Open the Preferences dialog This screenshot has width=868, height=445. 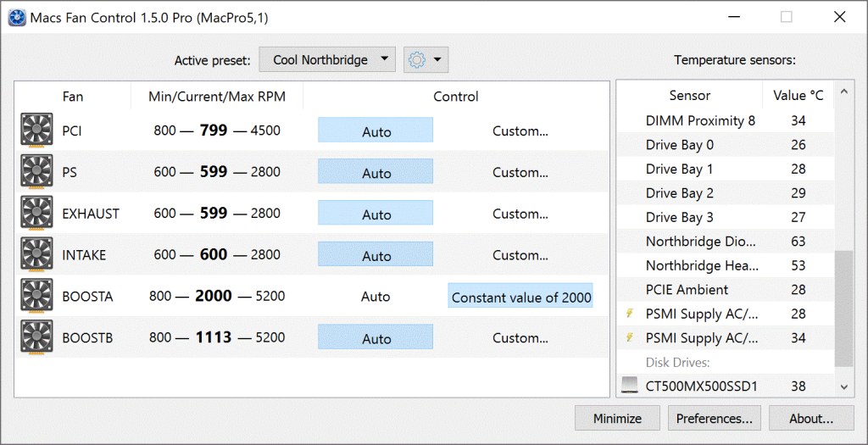714,418
